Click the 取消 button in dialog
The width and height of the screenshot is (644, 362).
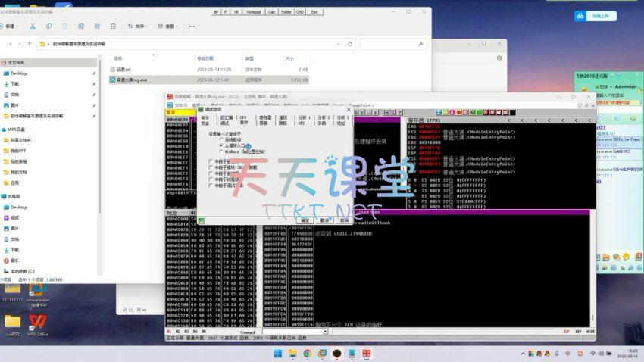pos(325,220)
